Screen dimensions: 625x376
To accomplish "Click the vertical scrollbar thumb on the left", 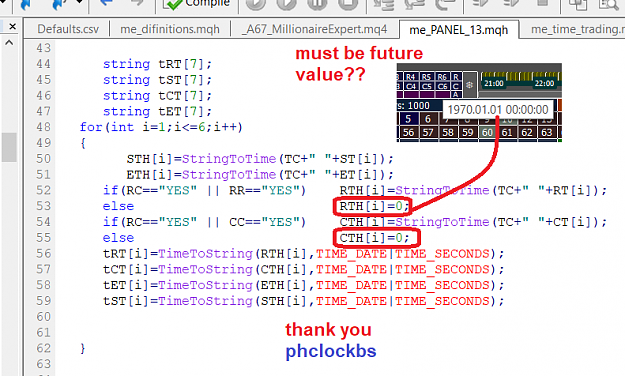I will pyautogui.click(x=9, y=147).
